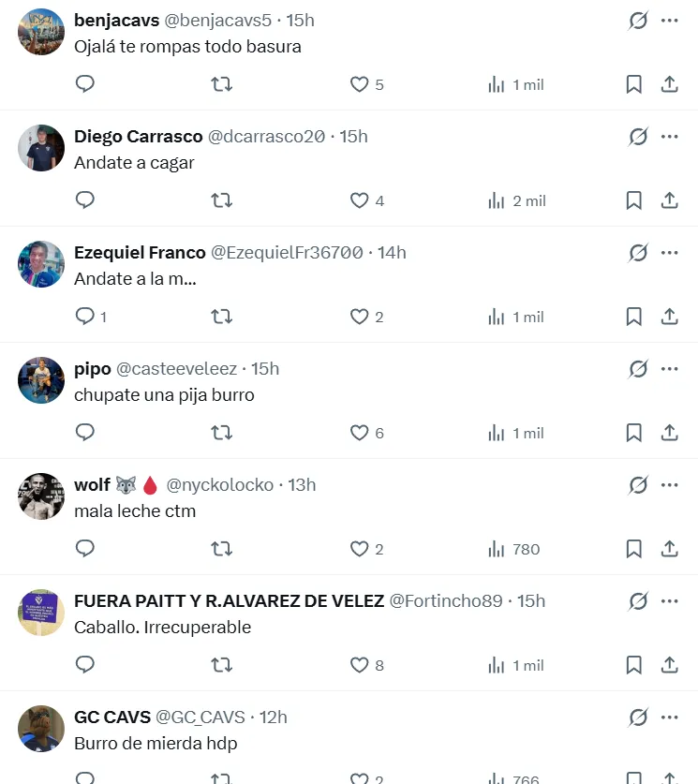The width and height of the screenshot is (698, 784).
Task: Bookmark Ezequiel Franco's tweet
Action: (633, 317)
